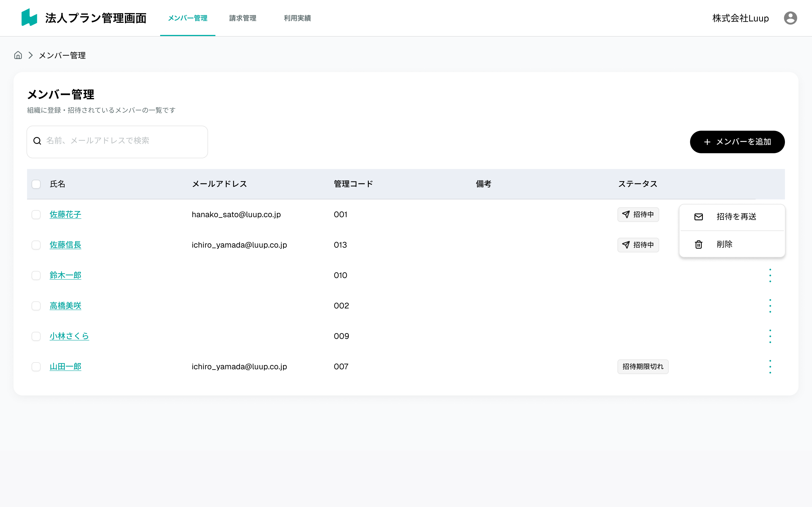Screen dimensions: 812x507
Task: Click inside the member search field
Action: [x=118, y=141]
